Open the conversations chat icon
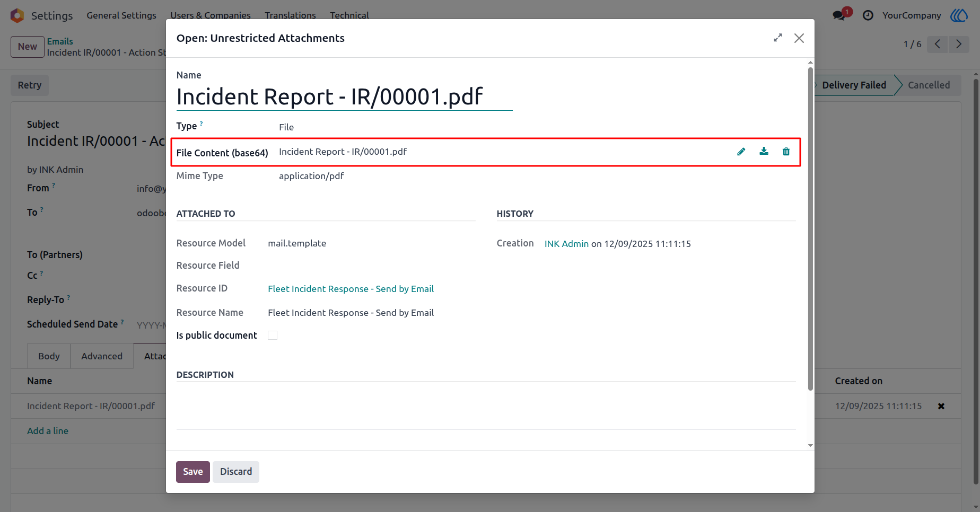Viewport: 980px width, 512px height. (839, 15)
